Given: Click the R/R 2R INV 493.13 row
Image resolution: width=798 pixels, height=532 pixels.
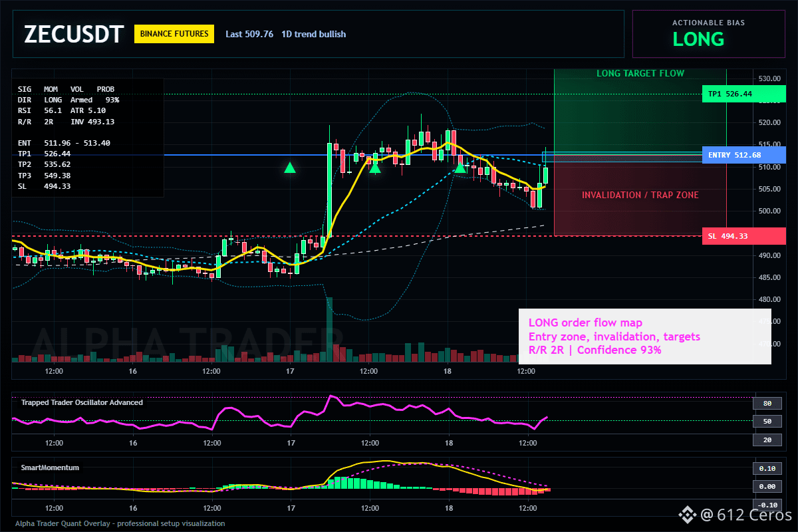Looking at the screenshot, I should (66, 121).
